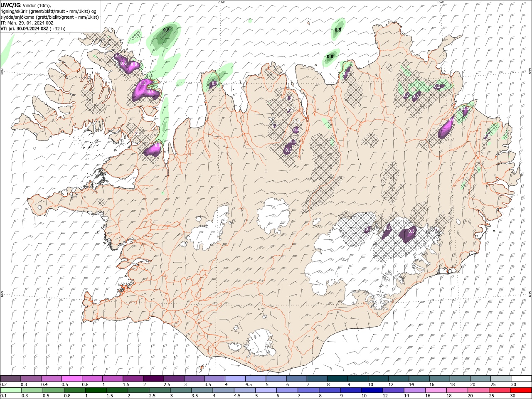The width and height of the screenshot is (532, 399).
Task: Click the 'IT: Mán. 29. 04. 2024 00Z' line
Action: [27, 23]
